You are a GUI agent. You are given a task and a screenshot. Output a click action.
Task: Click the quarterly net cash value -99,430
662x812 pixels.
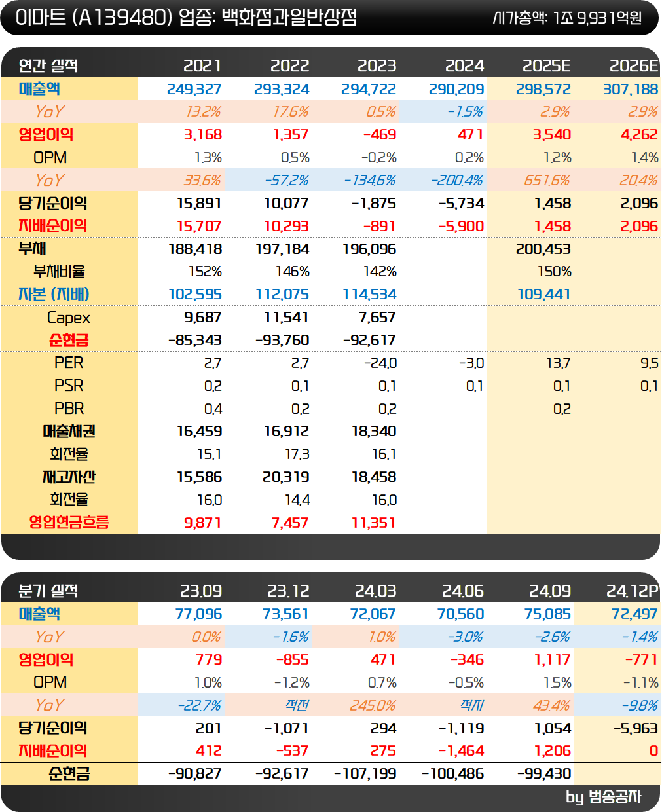coord(543,773)
